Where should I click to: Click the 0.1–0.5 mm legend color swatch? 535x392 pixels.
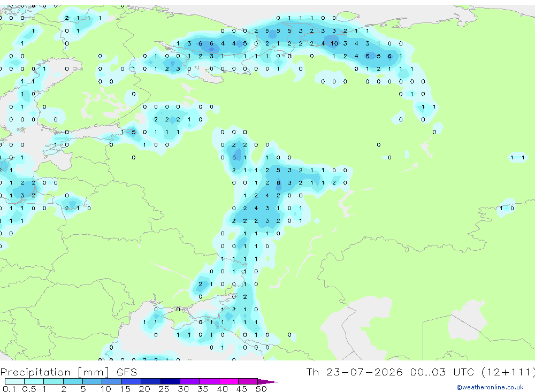pyautogui.click(x=14, y=381)
